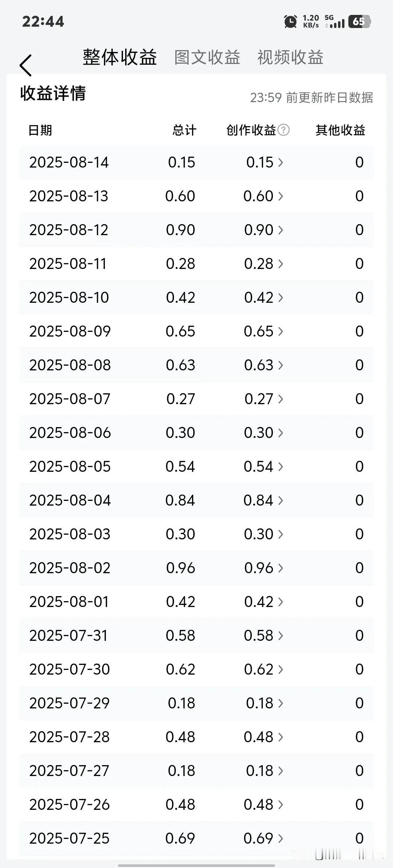
Task: Tap the 5G signal strength icon
Action: click(x=334, y=21)
